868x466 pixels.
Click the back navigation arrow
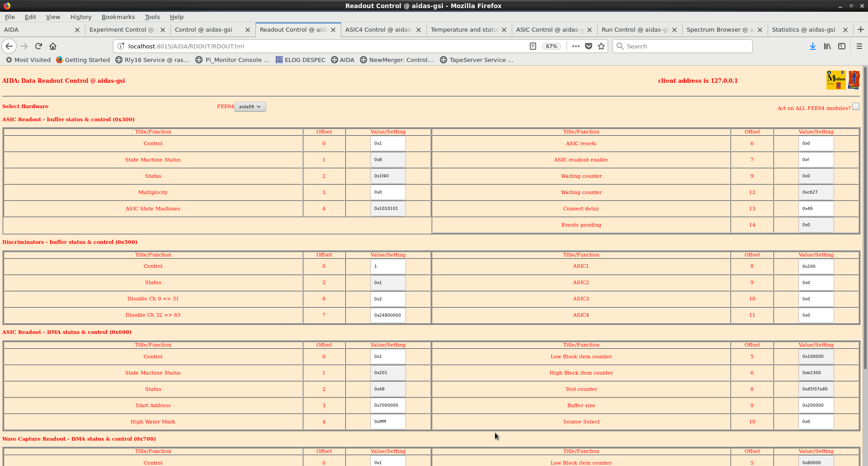(x=9, y=46)
